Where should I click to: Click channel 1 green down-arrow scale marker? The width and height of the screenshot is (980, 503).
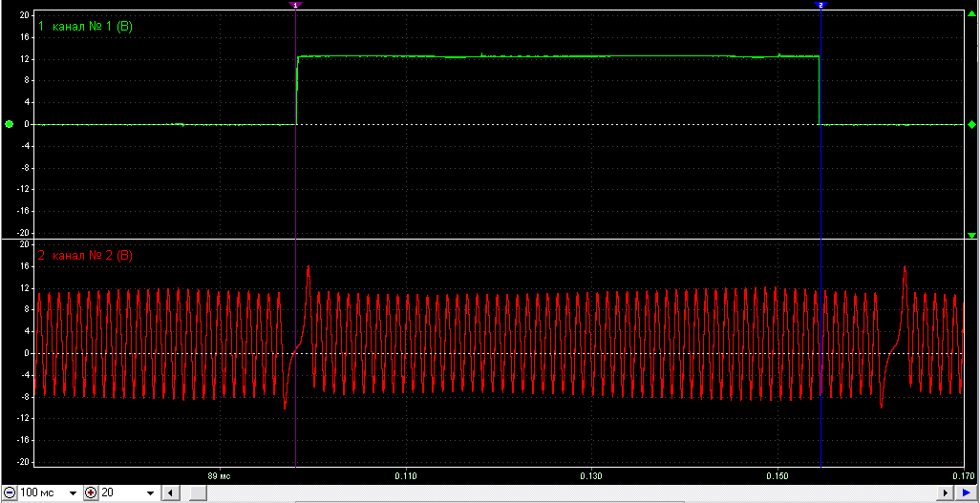(971, 235)
